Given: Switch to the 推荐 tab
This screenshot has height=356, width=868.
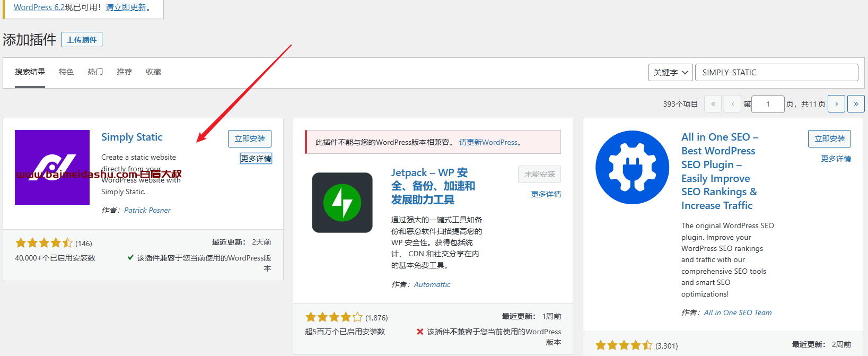Looking at the screenshot, I should pyautogui.click(x=124, y=72).
